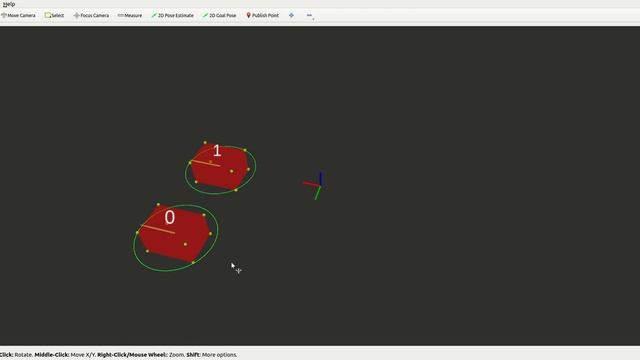Viewport: 640px width, 360px height.
Task: Select the 2D Goal Pose tool
Action: tap(220, 15)
